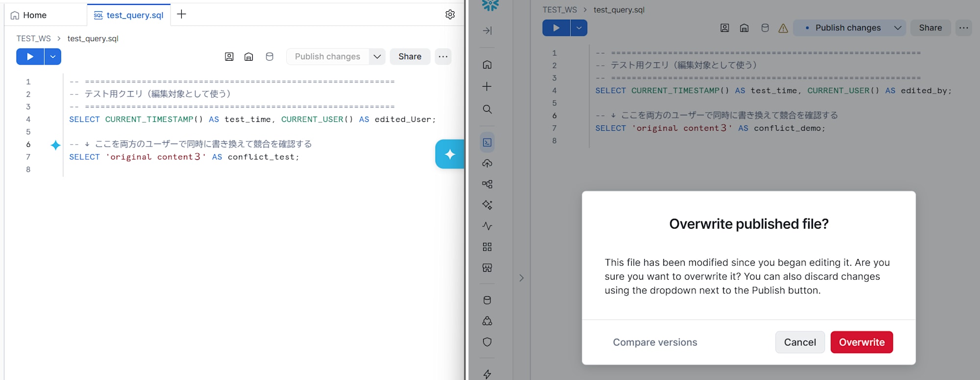The image size is (980, 380).
Task: Open the Home tab in left window
Action: 28,15
